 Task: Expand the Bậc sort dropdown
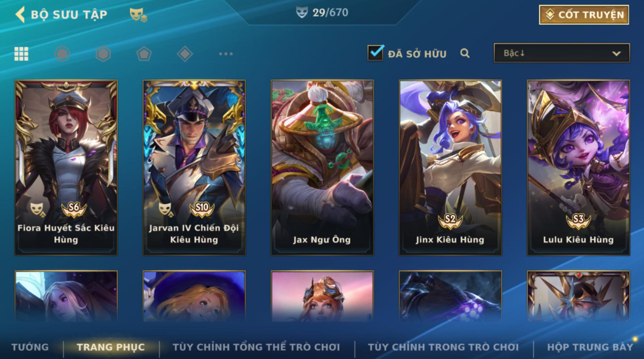coord(562,53)
